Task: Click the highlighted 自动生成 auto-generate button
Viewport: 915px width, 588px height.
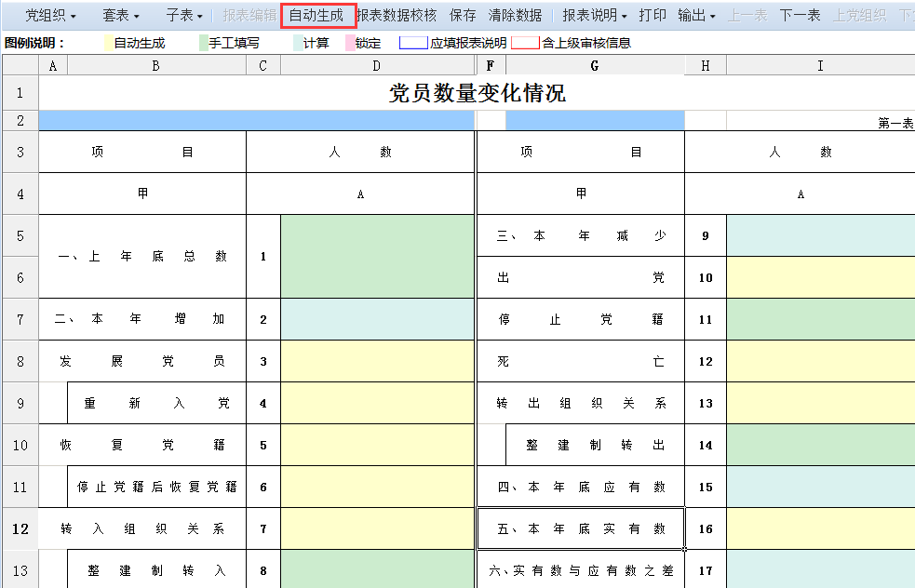Action: (318, 15)
